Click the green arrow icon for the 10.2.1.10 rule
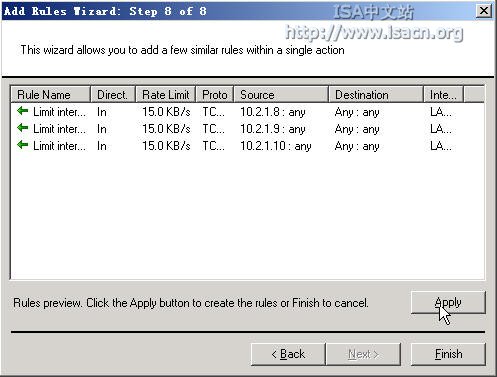 [23, 145]
